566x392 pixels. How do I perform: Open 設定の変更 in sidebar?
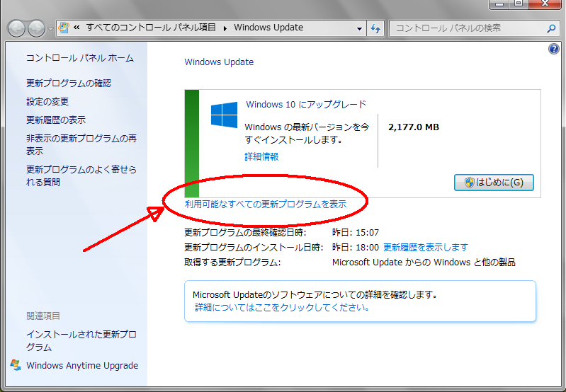point(47,102)
